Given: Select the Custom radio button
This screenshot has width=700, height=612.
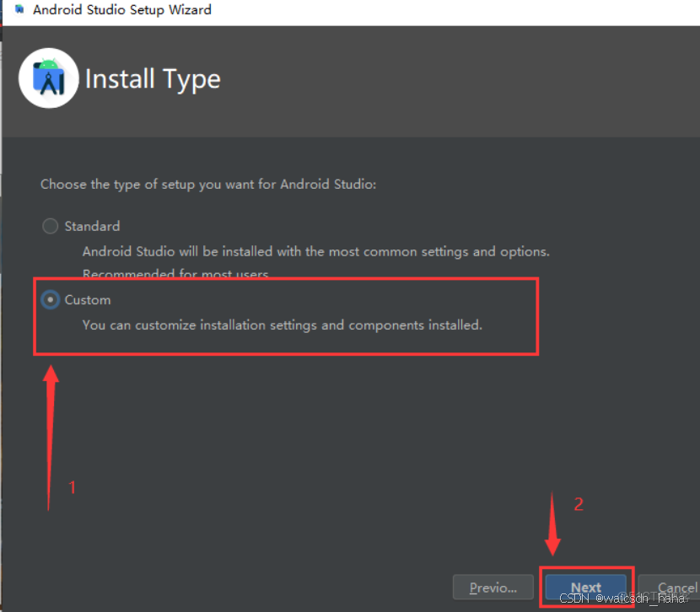Looking at the screenshot, I should (50, 299).
